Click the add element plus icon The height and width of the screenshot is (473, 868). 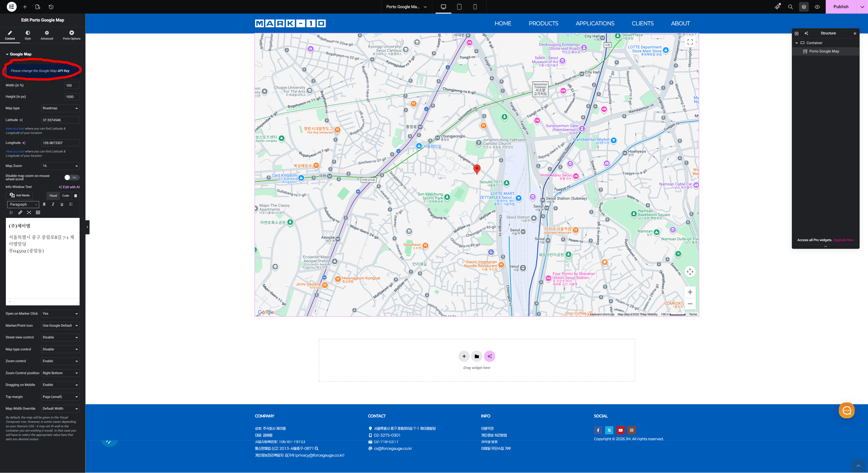[25, 7]
